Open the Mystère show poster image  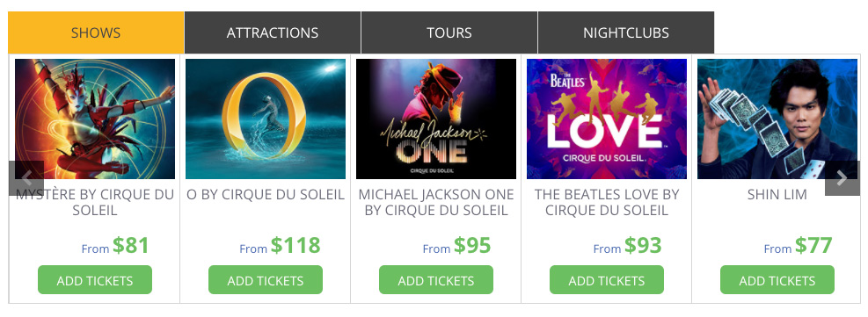pyautogui.click(x=95, y=119)
